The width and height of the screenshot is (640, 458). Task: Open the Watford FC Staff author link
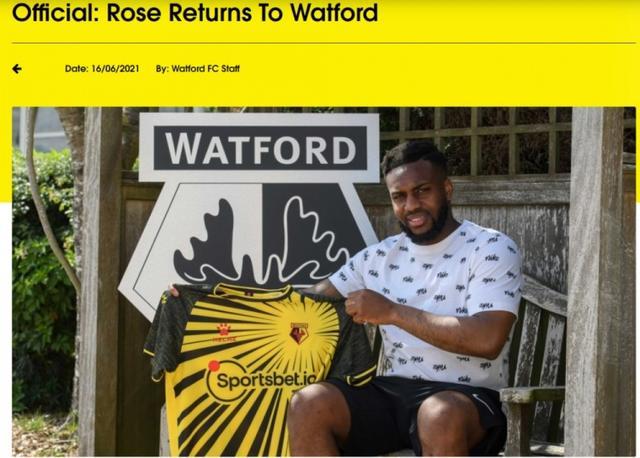205,69
